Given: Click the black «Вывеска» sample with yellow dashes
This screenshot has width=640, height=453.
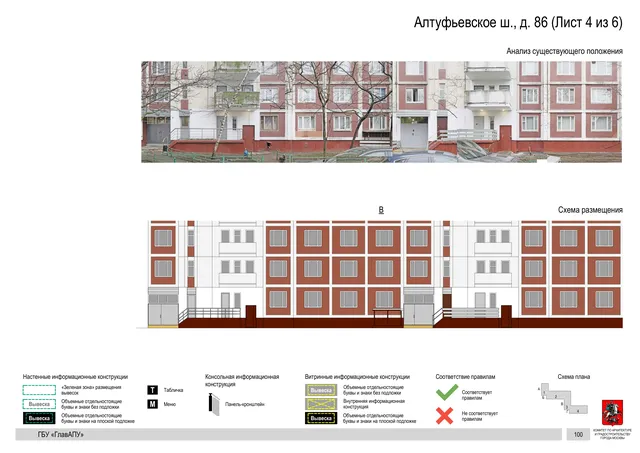Looking at the screenshot, I should coord(321,418).
